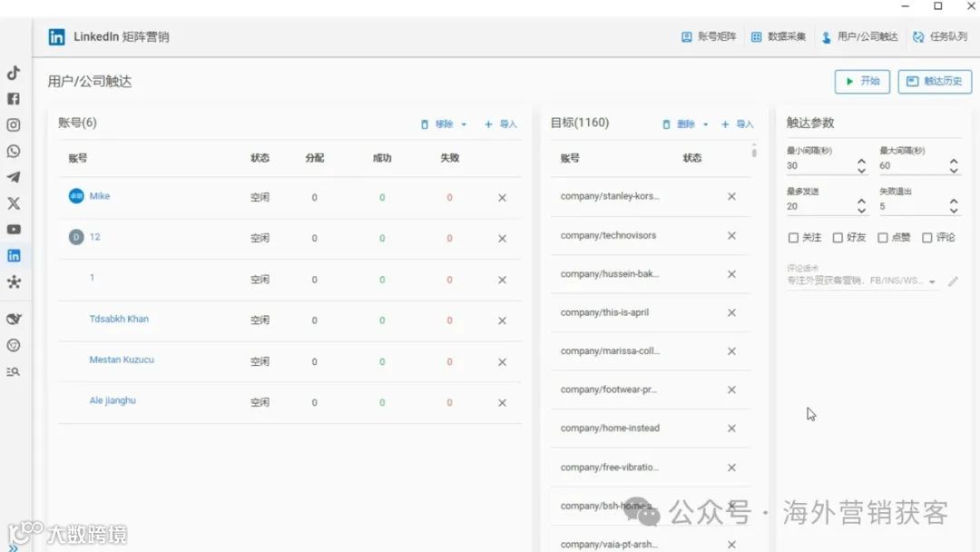Switch to the 用户/公司触达 tab
This screenshot has width=980, height=552.
coord(859,37)
